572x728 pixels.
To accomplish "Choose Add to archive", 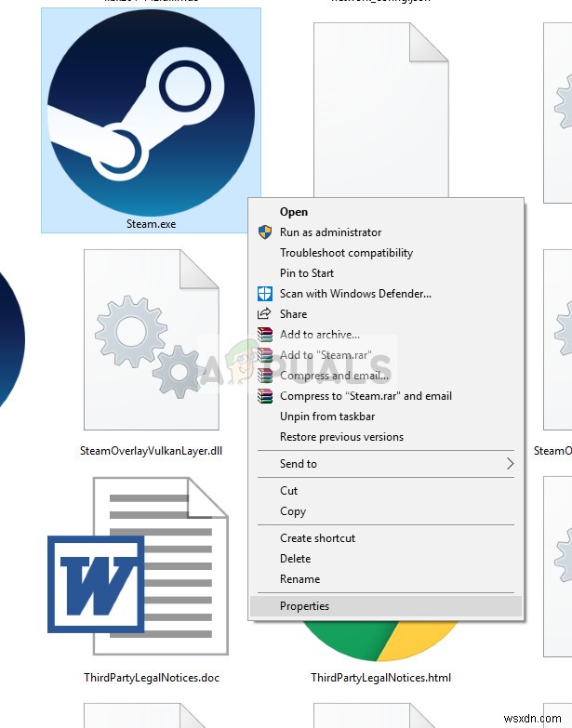I will [386, 335].
